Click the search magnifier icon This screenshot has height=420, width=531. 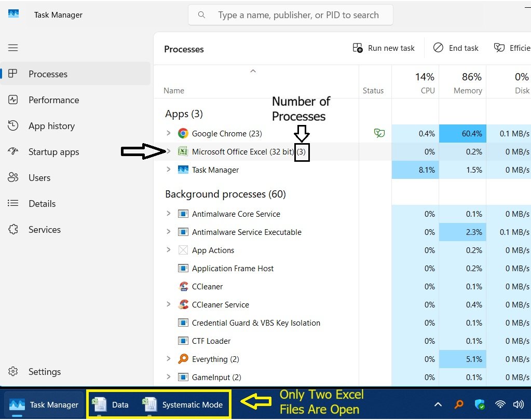(x=201, y=15)
